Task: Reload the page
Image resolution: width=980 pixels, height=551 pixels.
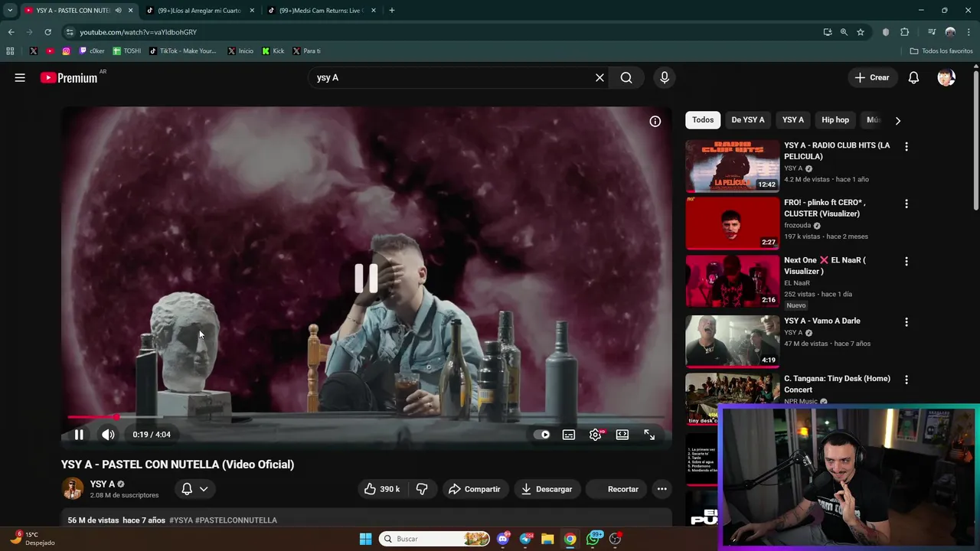Action: pyautogui.click(x=47, y=32)
